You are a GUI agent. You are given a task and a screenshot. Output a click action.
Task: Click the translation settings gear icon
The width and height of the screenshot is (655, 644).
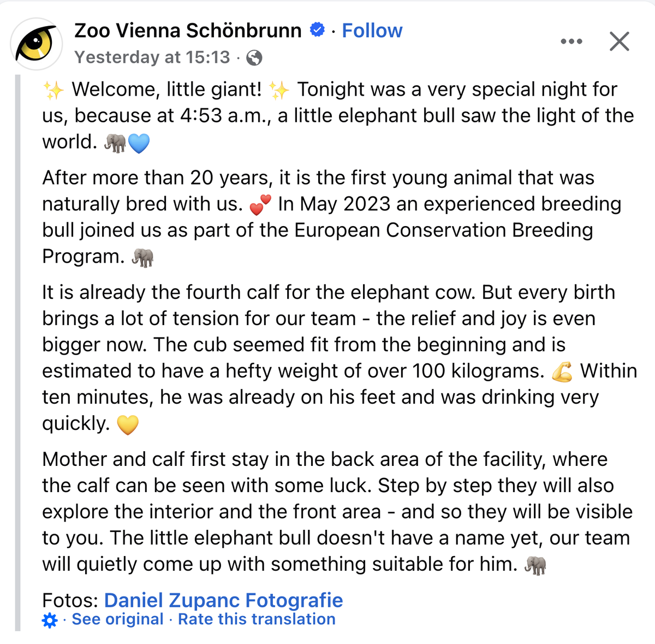(50, 621)
